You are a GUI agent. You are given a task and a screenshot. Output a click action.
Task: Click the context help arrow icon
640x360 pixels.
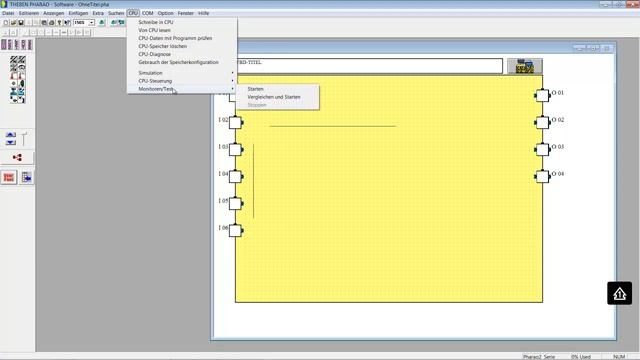67,23
